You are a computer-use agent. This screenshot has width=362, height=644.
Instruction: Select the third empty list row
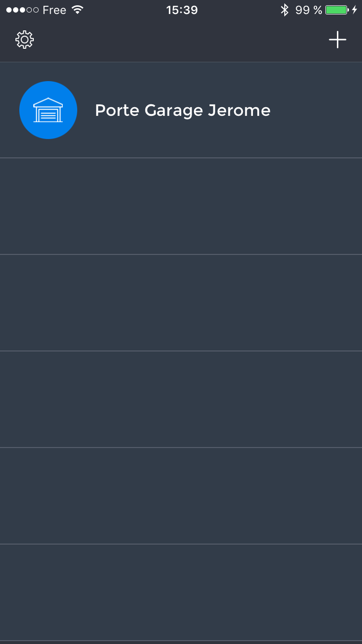[181, 399]
